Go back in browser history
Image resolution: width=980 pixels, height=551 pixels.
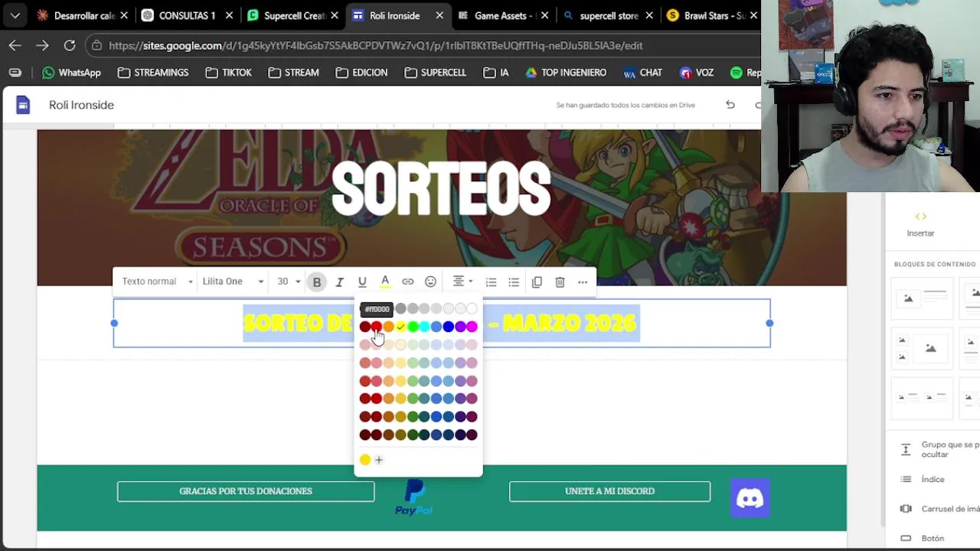15,45
